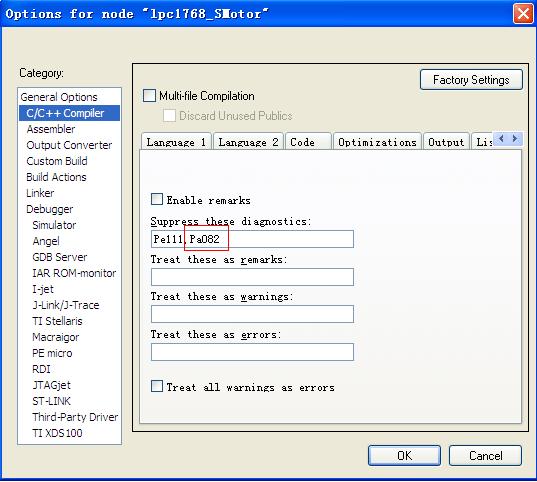Click the Factory Settings button

(x=471, y=80)
